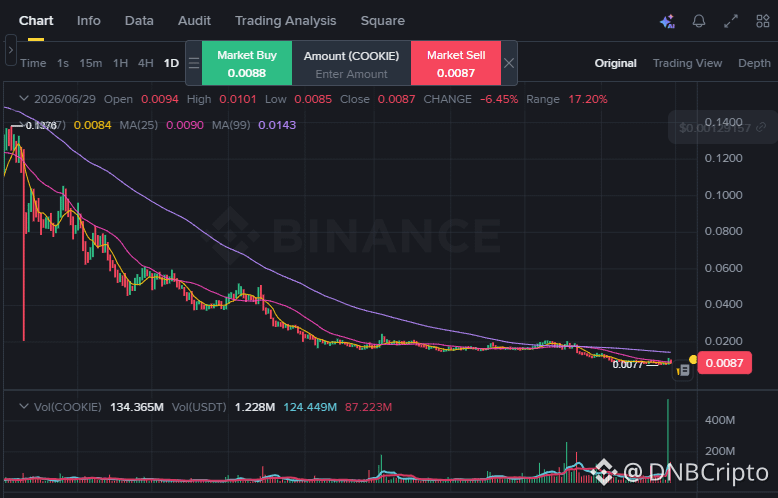
Task: Open the Data tab
Action: pos(139,21)
